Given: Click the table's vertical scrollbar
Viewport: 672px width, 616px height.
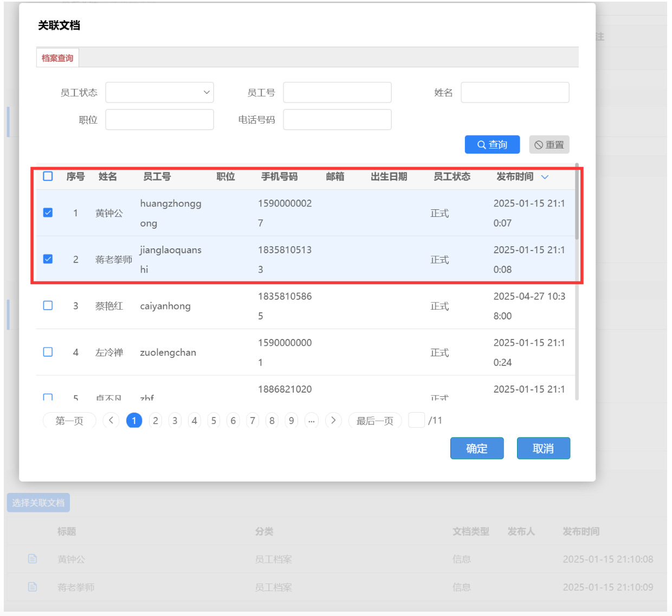Looking at the screenshot, I should (577, 202).
